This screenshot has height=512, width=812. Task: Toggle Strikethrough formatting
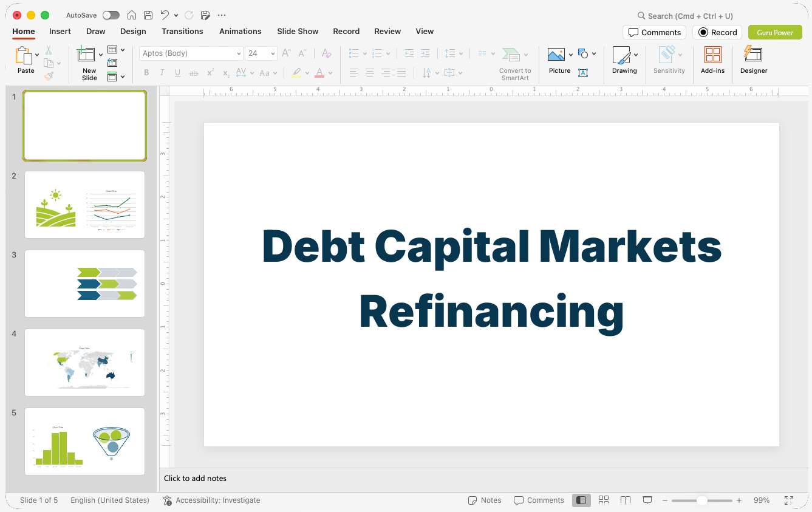(x=194, y=73)
